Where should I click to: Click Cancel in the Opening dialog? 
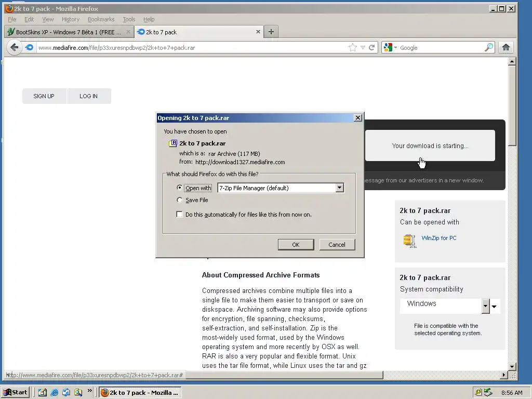337,245
